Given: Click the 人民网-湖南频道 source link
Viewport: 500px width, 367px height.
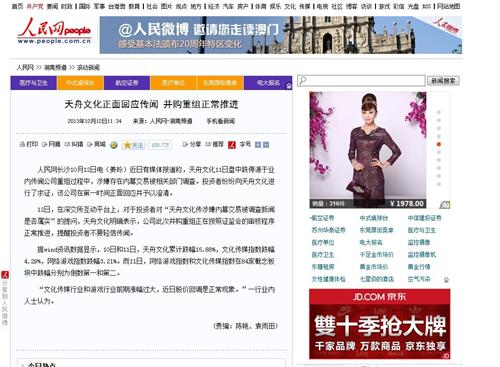Looking at the screenshot, I should pos(171,121).
